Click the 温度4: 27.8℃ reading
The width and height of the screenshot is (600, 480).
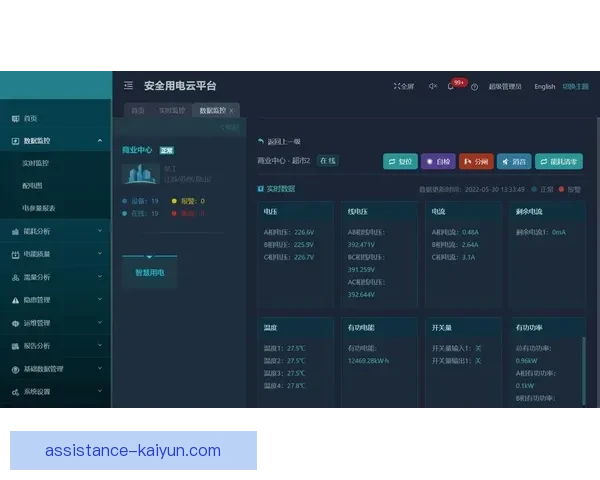[x=285, y=386]
